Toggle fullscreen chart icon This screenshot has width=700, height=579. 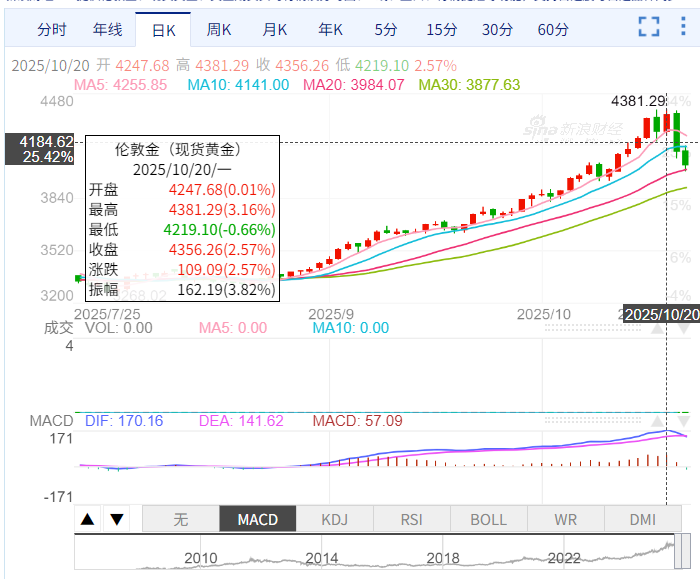pyautogui.click(x=649, y=26)
